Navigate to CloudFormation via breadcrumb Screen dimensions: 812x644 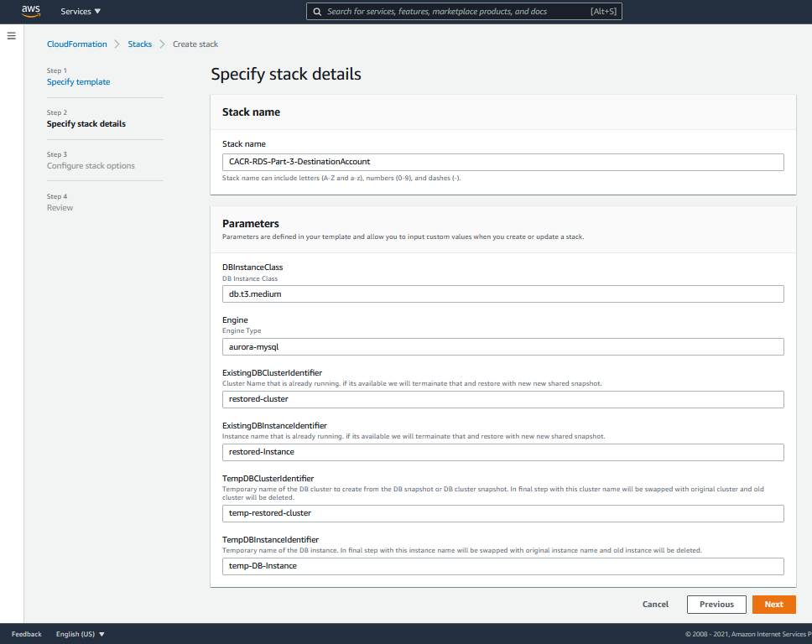pos(76,44)
